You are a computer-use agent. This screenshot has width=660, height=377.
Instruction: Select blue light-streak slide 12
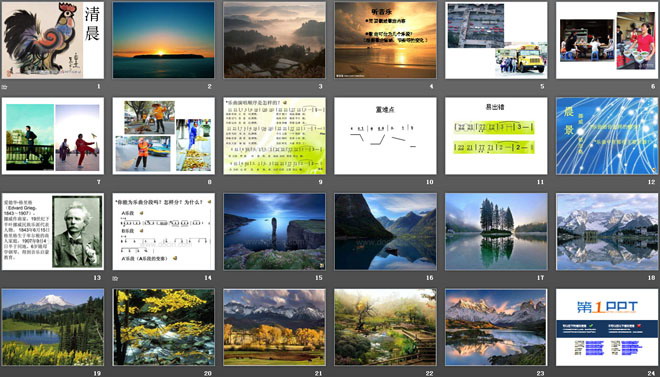(x=607, y=136)
